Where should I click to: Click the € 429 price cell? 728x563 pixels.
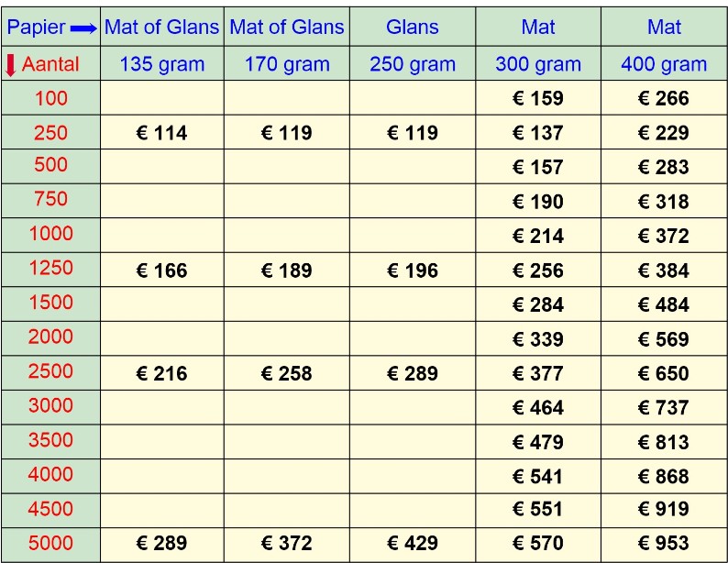pyautogui.click(x=413, y=543)
